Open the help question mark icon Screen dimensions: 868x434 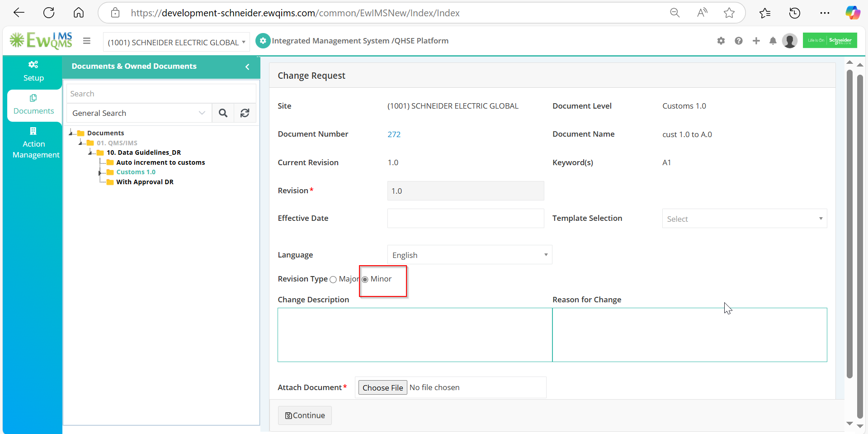point(739,41)
